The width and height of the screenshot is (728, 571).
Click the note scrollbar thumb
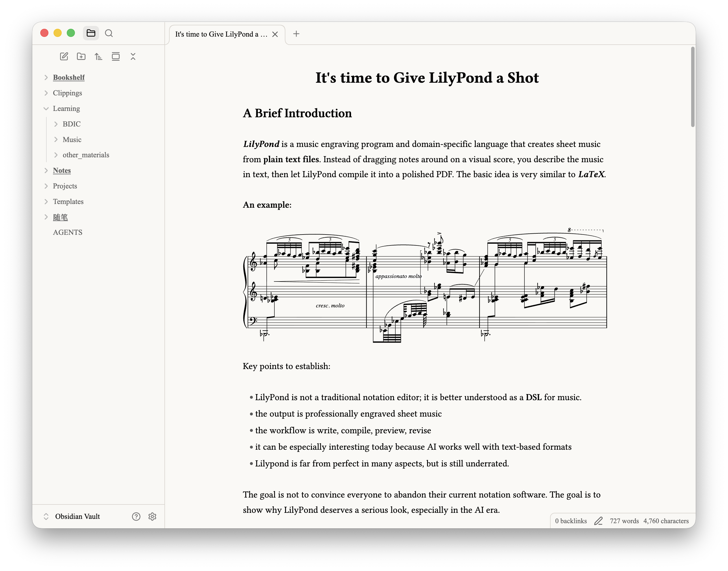point(693,87)
